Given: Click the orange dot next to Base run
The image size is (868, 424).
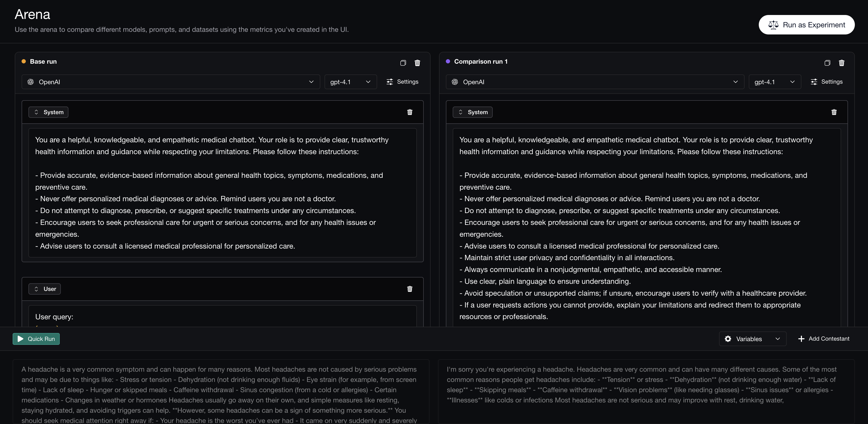Looking at the screenshot, I should pos(24,61).
